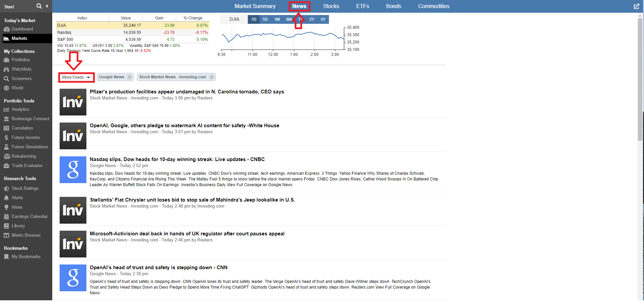Viewport: 644px width, 307px height.
Task: Switch to the Commodities tab
Action: tap(434, 6)
